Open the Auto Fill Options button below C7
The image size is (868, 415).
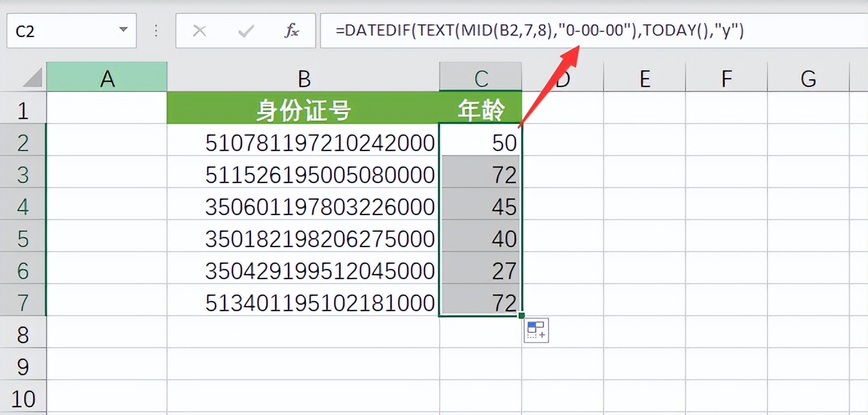pyautogui.click(x=536, y=330)
